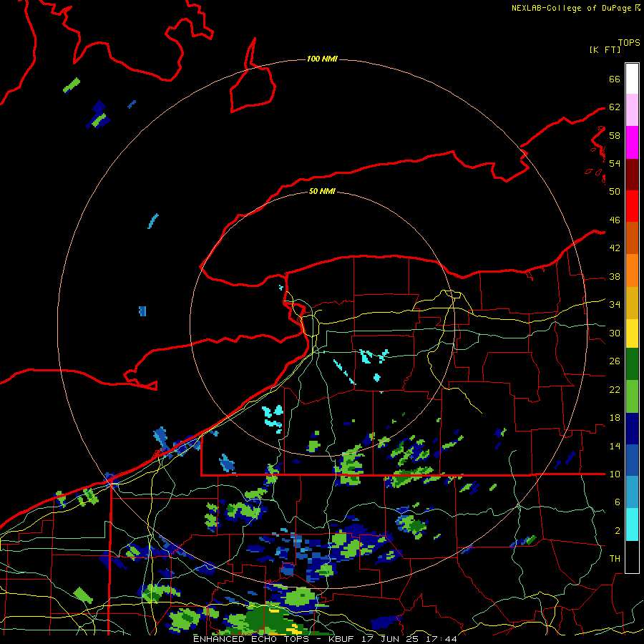This screenshot has width=644, height=644.
Task: Click the white 66 kft color swatch
Action: point(632,79)
